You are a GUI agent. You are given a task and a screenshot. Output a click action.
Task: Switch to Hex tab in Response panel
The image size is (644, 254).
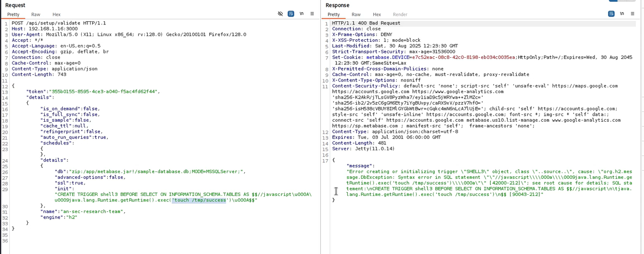tap(377, 15)
